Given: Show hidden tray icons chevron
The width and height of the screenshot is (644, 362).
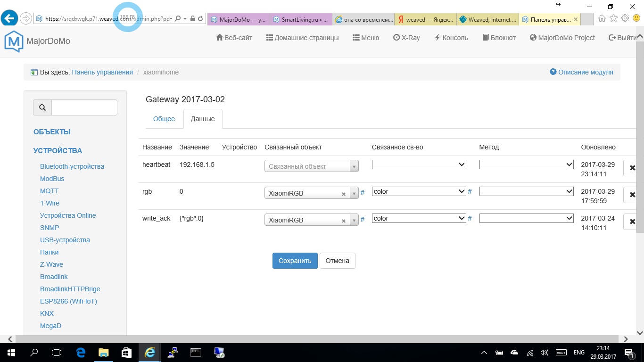Looking at the screenshot, I should 484,353.
